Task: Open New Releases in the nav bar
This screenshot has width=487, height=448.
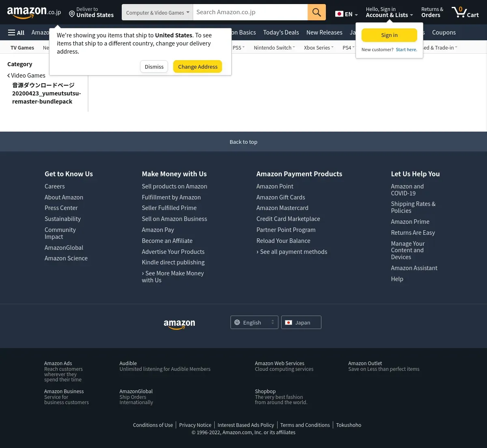Action: point(324,32)
